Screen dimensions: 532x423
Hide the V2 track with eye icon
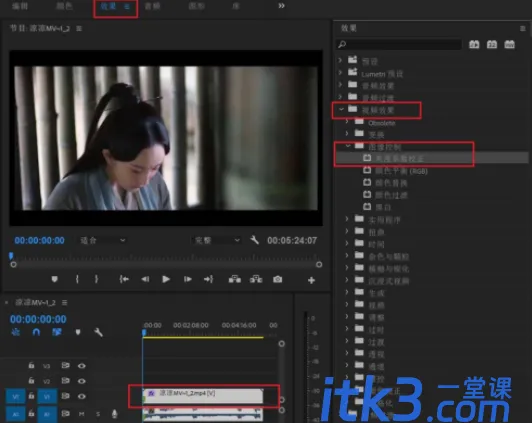pos(81,381)
